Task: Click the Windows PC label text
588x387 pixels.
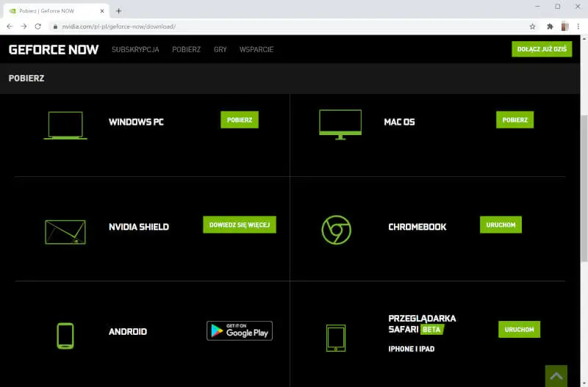Action: point(136,122)
